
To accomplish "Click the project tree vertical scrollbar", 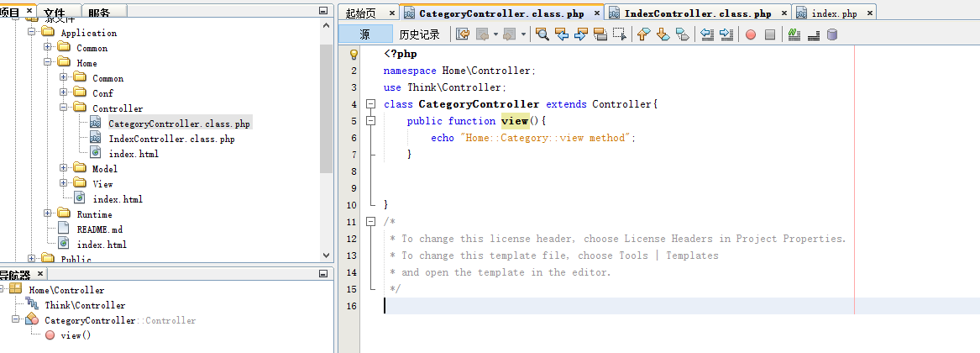I will (326, 101).
